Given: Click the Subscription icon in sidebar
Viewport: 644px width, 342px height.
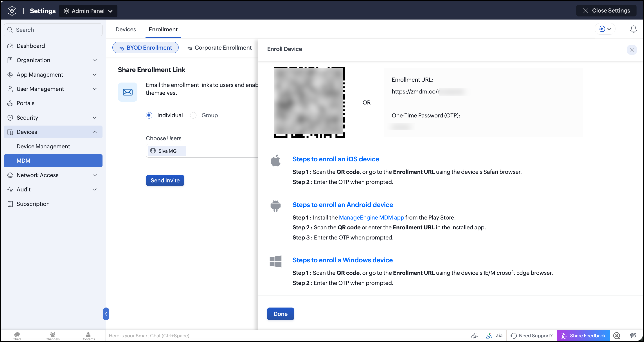Looking at the screenshot, I should pos(10,204).
